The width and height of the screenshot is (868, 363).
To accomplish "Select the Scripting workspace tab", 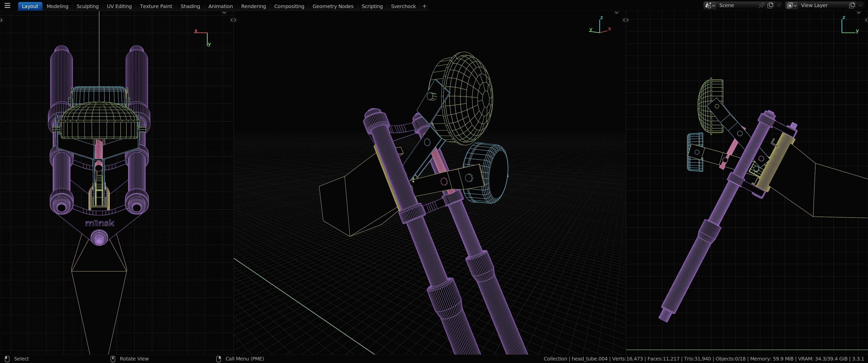I will tap(372, 6).
